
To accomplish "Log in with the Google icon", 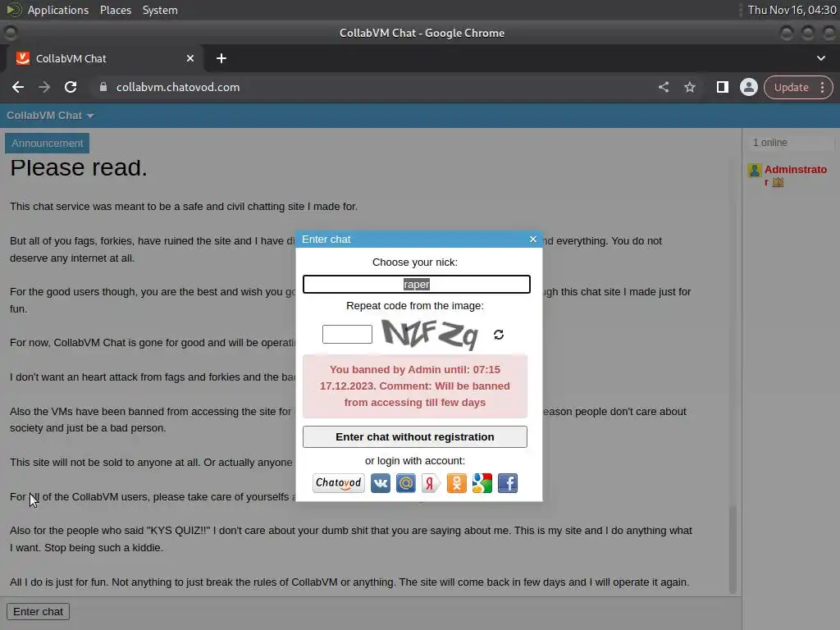I will click(x=482, y=483).
